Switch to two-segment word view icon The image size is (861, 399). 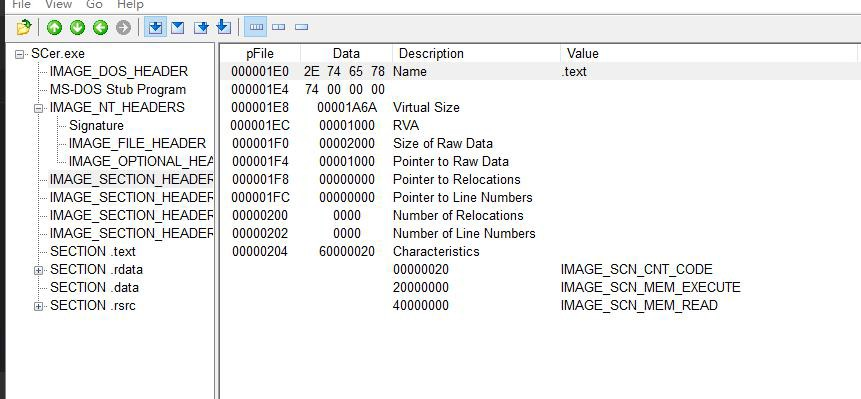(x=278, y=27)
